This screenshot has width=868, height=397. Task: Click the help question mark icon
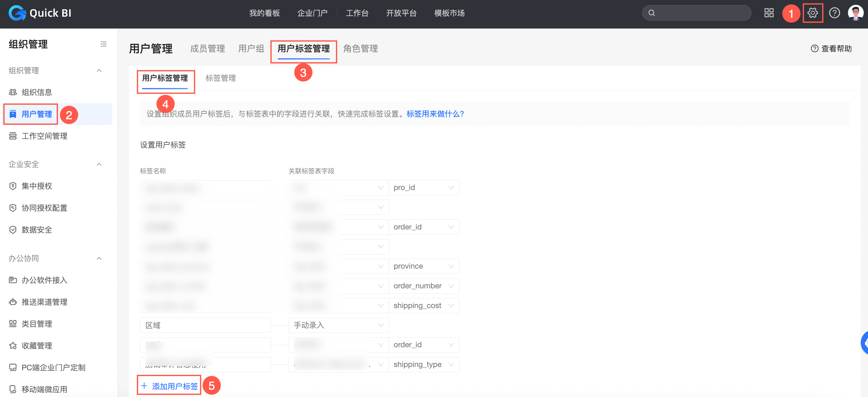(x=834, y=13)
